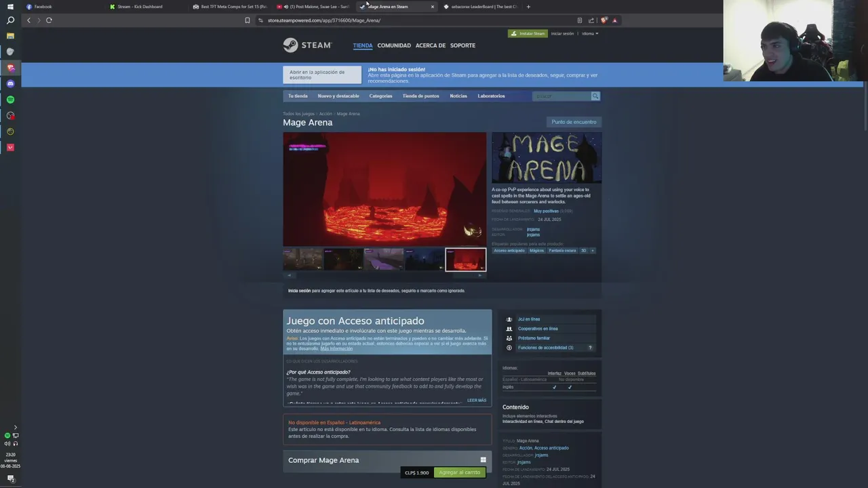Screen dimensions: 868x488
Task: Click the Steam logo in the header
Action: tap(307, 45)
